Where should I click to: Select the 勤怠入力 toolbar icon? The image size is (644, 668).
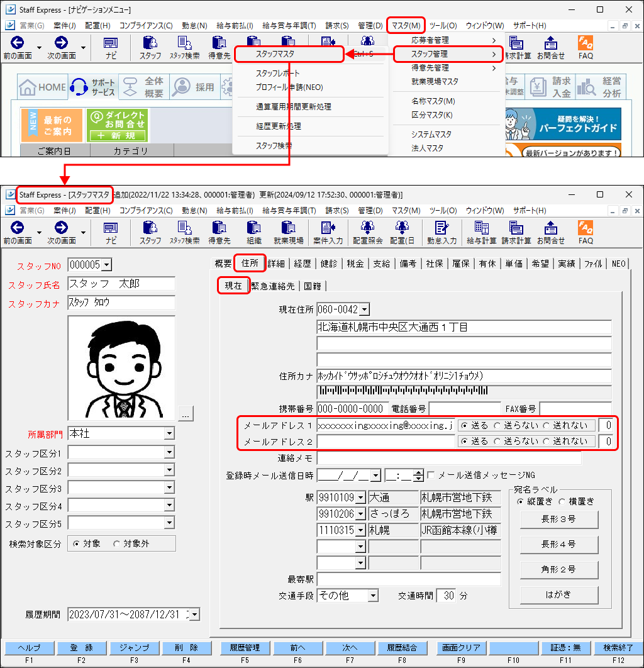tap(441, 233)
